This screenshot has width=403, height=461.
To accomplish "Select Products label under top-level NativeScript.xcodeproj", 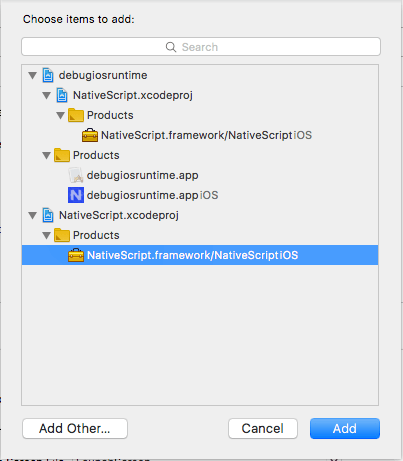I will [96, 235].
